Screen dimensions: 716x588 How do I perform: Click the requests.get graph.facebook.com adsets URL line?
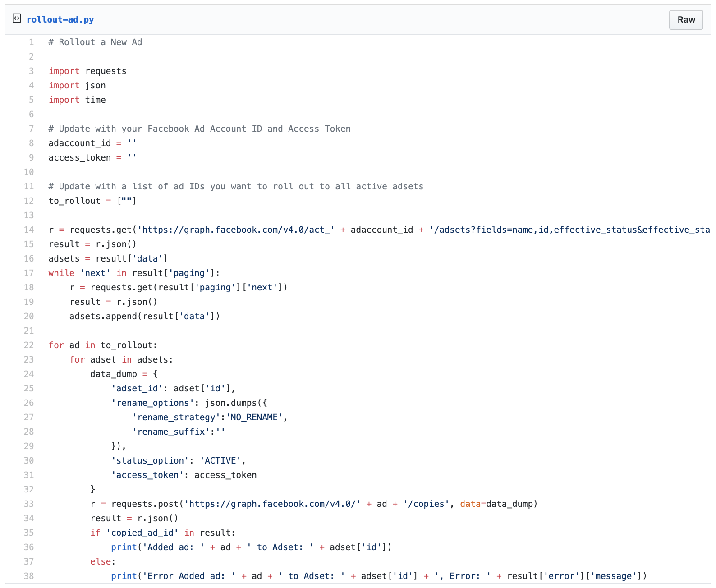pos(379,230)
